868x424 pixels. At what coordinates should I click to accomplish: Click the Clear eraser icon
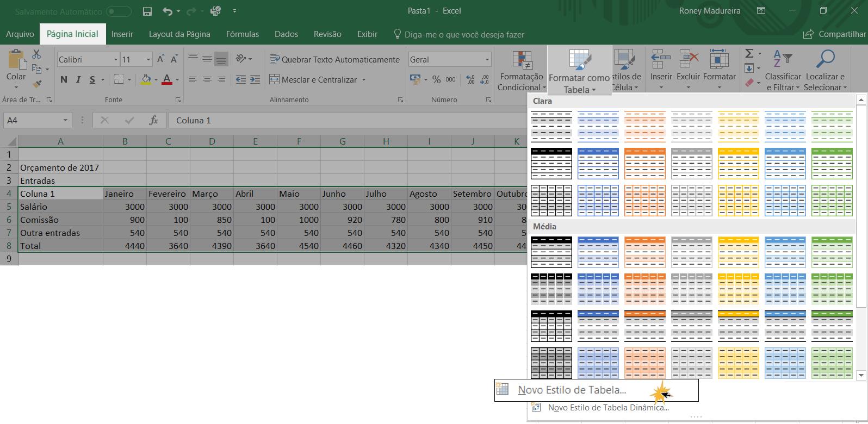tap(749, 83)
